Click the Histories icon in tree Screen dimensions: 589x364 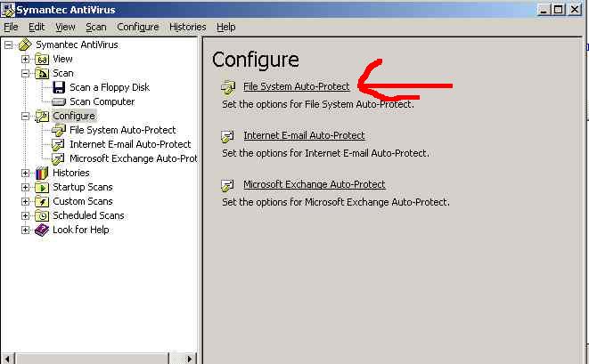(x=42, y=173)
